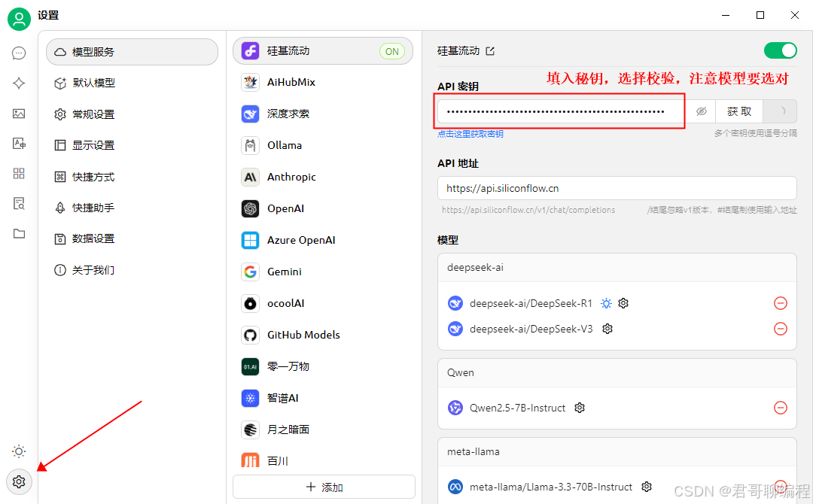
Task: Open 快捷助手 settings section
Action: click(132, 208)
